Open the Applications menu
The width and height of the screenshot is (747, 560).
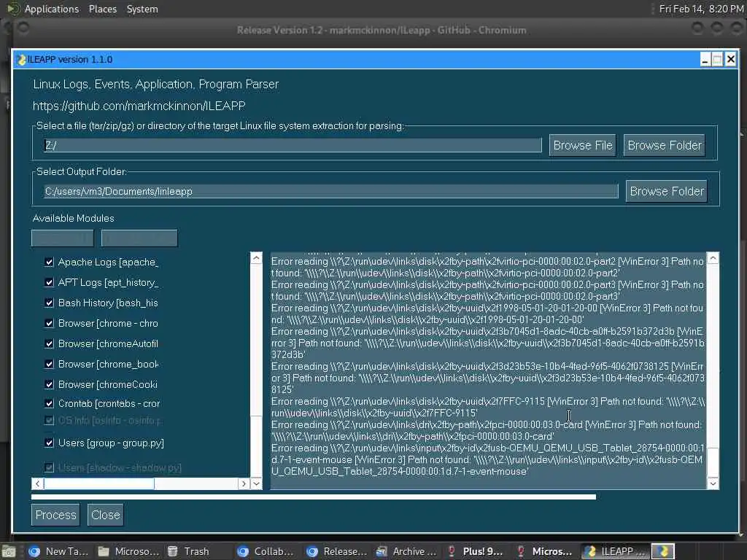tap(52, 9)
